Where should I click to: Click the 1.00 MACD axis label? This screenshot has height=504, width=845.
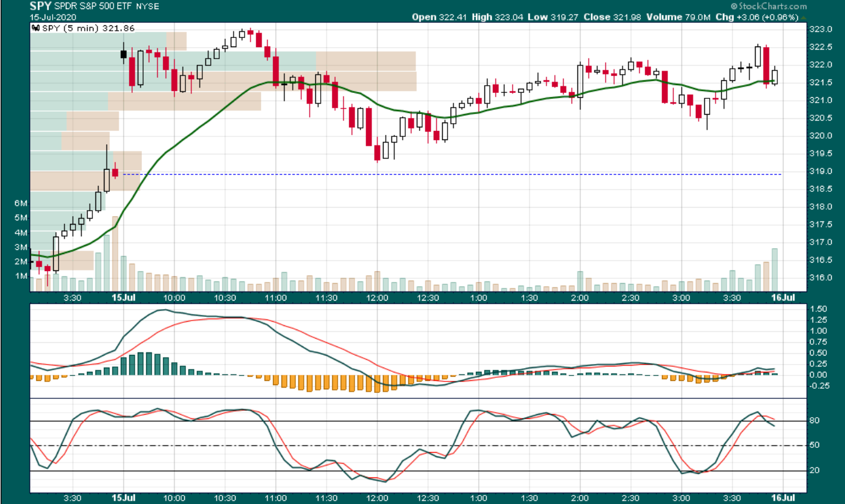click(818, 331)
